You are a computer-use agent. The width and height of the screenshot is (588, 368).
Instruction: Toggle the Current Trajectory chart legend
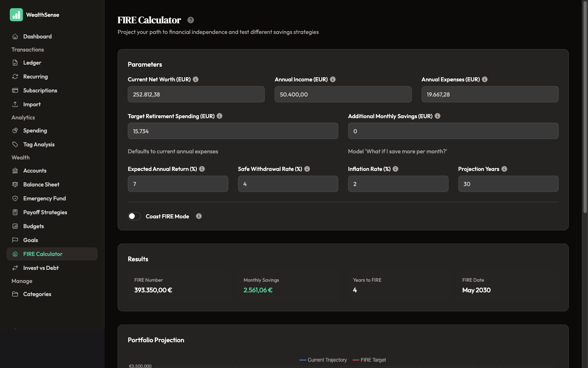pyautogui.click(x=323, y=360)
